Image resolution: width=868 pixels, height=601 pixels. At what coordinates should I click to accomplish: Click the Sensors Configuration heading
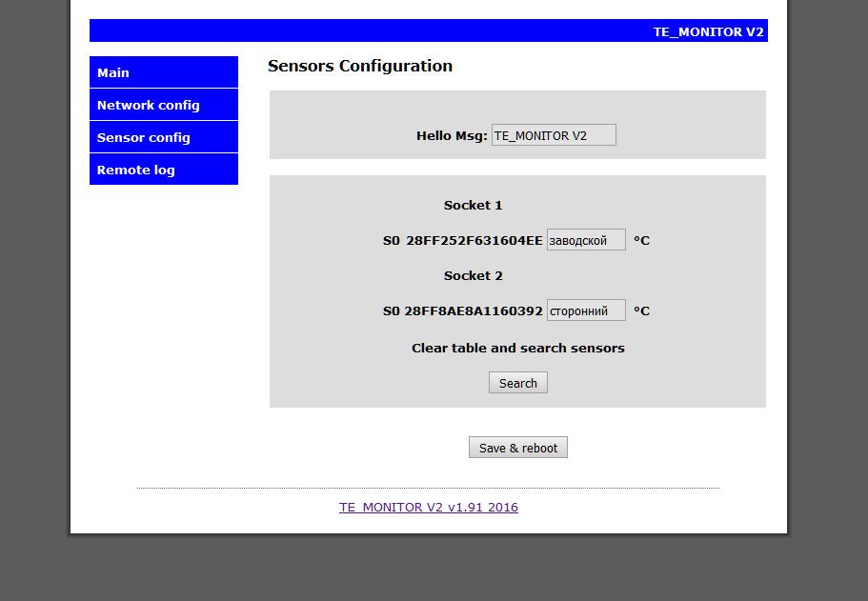[x=360, y=66]
